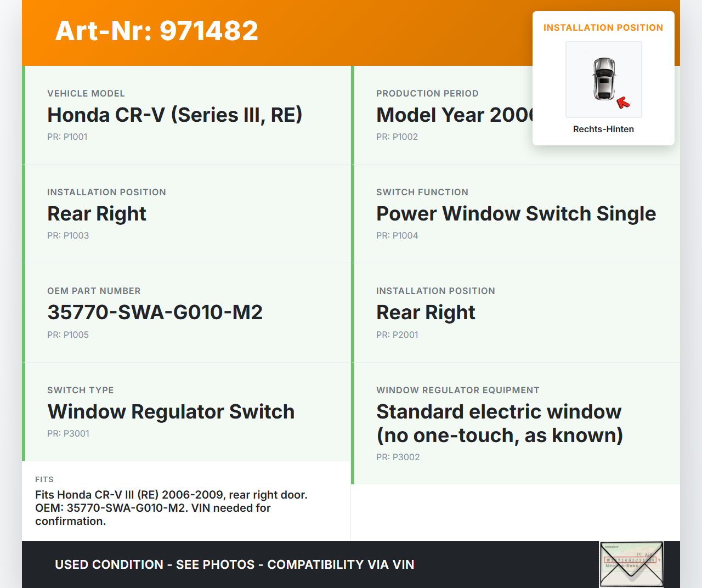
Task: Click the orange INSTALLATION POSITION card title
Action: tap(603, 27)
